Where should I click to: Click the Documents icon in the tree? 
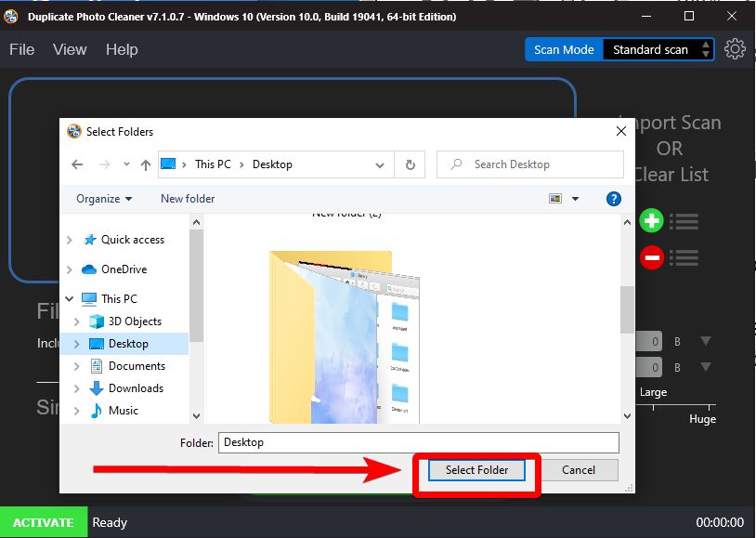pyautogui.click(x=97, y=366)
